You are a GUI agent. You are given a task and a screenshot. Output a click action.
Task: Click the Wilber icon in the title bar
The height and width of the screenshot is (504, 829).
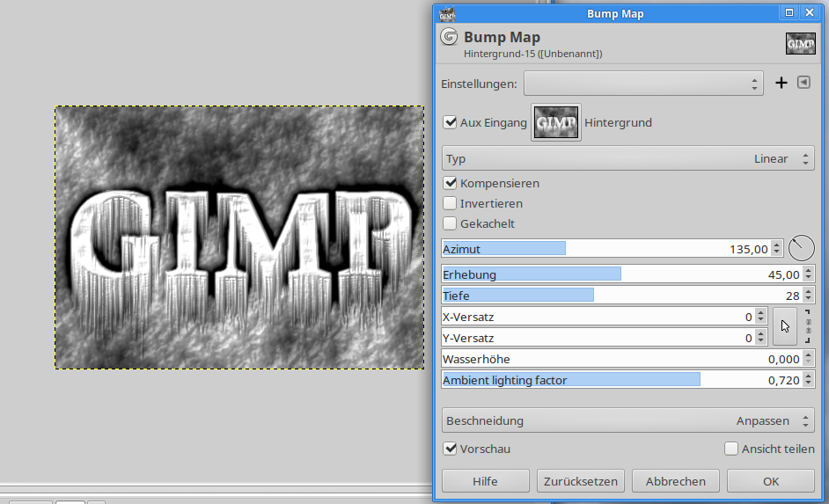447,14
